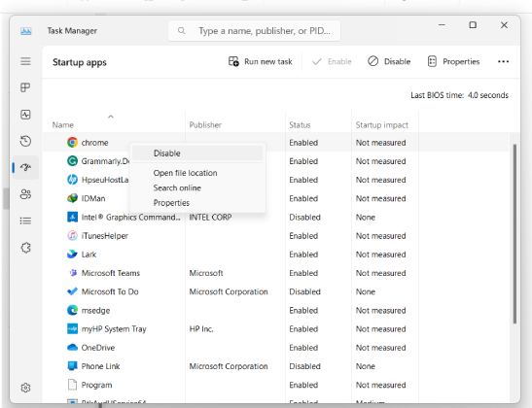
Task: Click the Grammarly app icon
Action: click(72, 161)
